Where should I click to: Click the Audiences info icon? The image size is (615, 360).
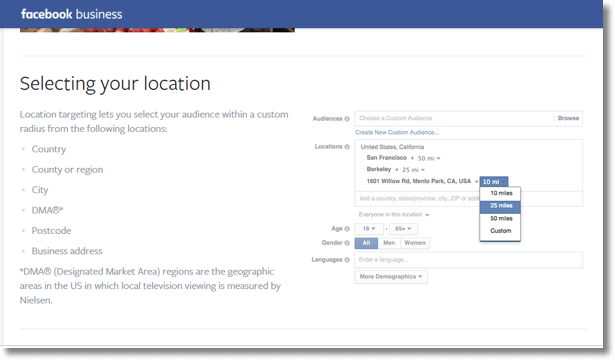[347, 119]
